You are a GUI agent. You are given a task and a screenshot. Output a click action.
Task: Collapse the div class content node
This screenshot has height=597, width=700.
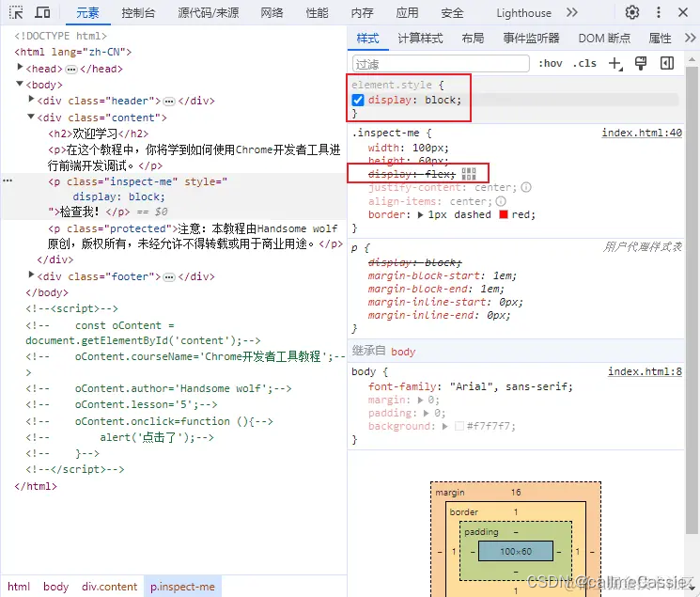click(31, 117)
